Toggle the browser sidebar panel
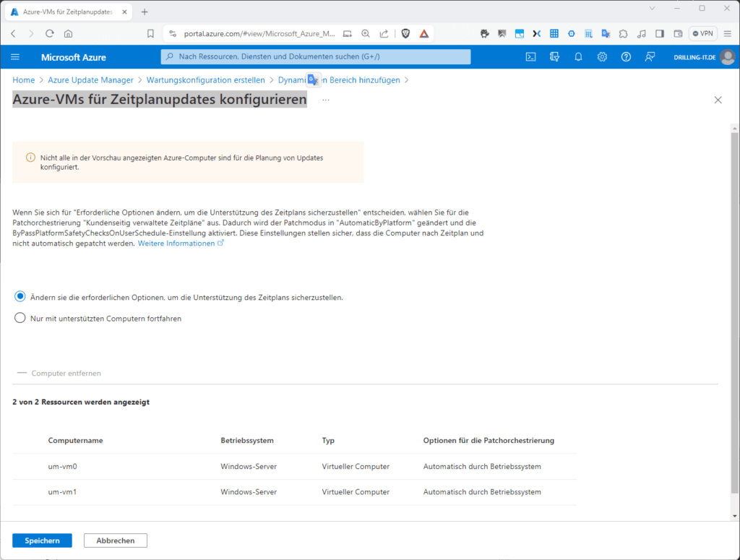This screenshot has height=560, width=740. [660, 33]
